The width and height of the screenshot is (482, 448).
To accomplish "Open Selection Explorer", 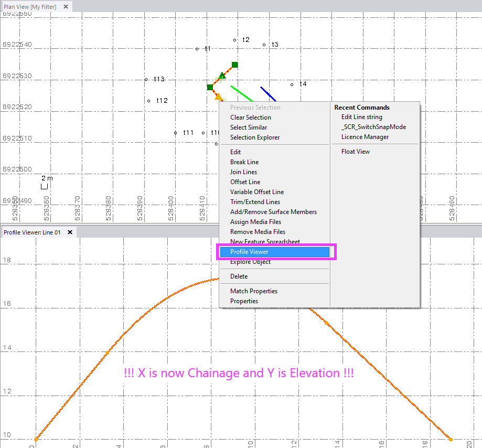I will point(254,137).
